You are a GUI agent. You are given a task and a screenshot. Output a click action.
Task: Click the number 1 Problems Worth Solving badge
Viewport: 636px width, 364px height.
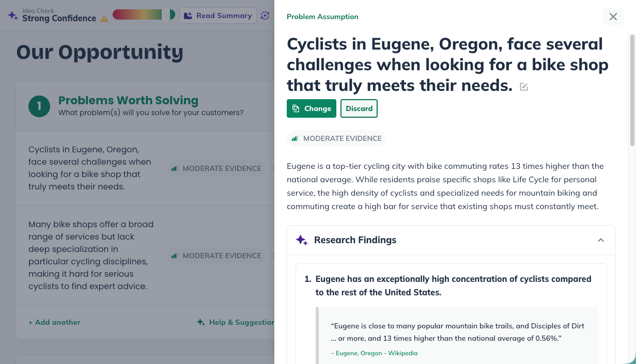click(39, 106)
